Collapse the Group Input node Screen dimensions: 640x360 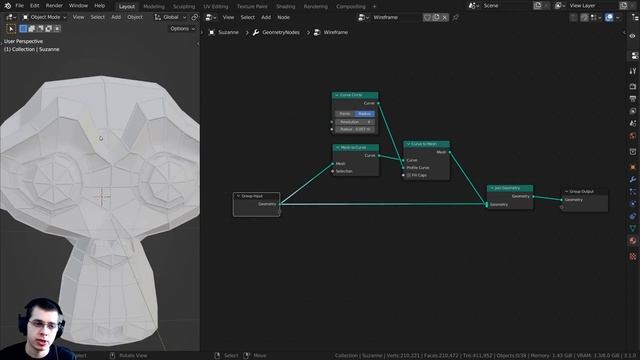pyautogui.click(x=238, y=196)
